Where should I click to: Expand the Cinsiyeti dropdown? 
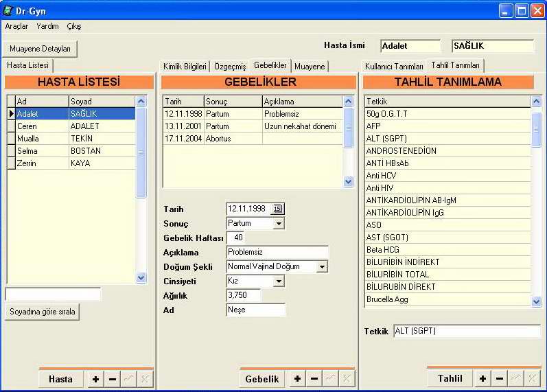[278, 281]
